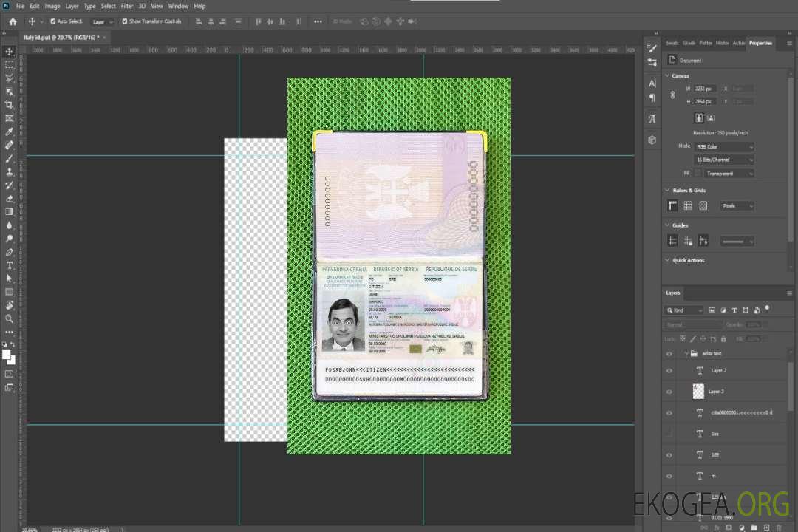Hide the 'm' text layer

click(x=669, y=476)
